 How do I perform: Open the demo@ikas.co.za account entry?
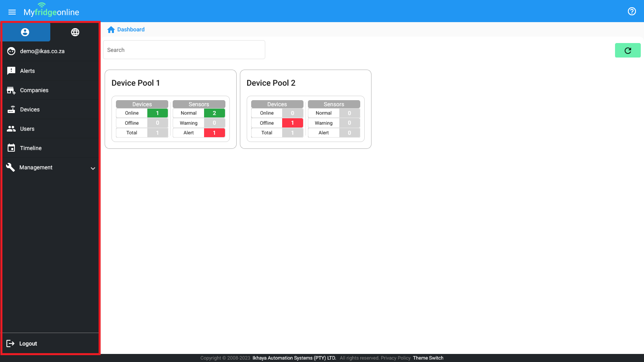tap(50, 51)
